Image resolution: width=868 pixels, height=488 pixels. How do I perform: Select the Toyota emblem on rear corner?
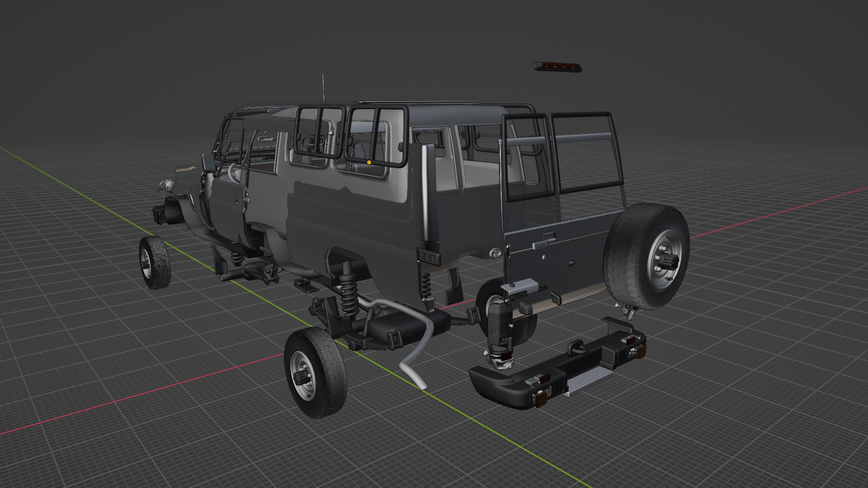pos(496,253)
